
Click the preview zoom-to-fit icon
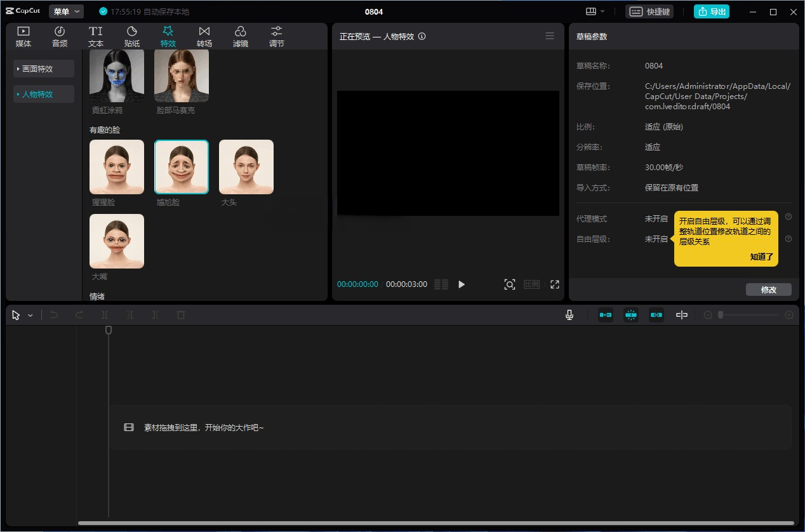510,284
